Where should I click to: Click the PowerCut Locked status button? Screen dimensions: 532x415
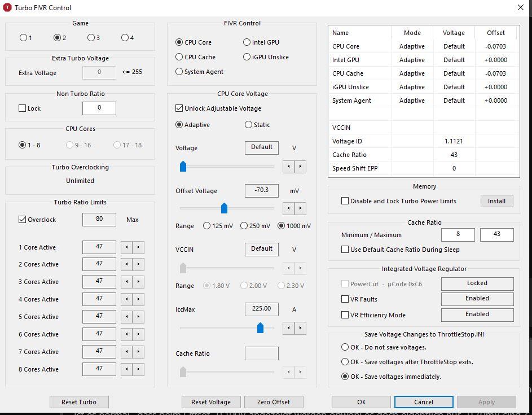point(477,283)
